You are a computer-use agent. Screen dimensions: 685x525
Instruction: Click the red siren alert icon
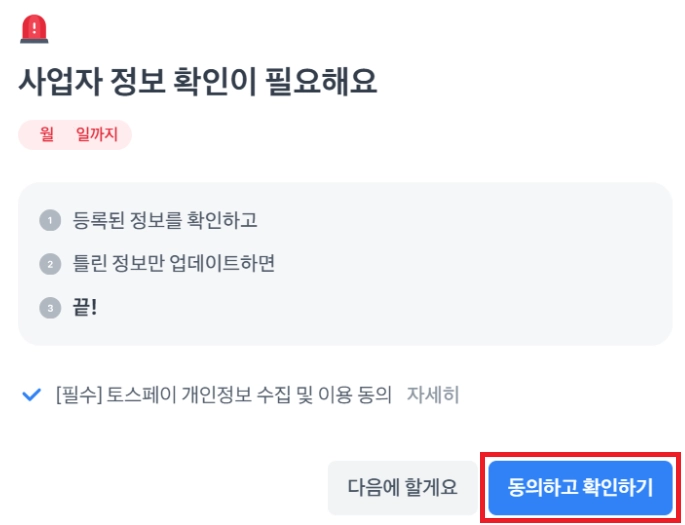[x=35, y=29]
